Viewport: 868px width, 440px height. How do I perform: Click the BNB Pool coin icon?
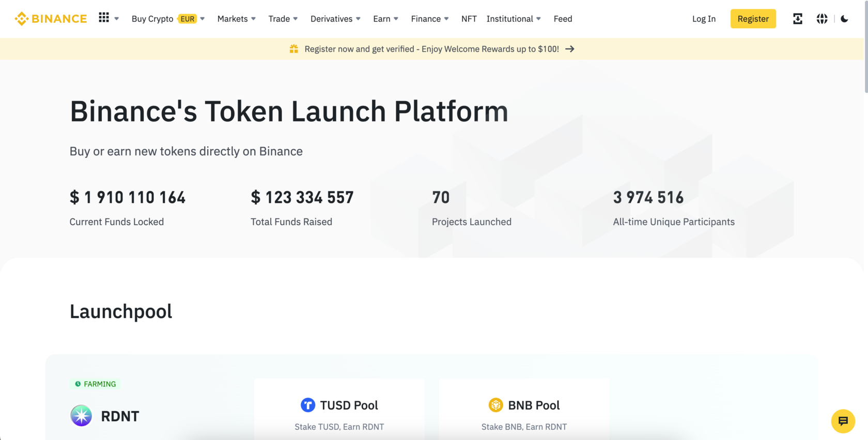click(x=495, y=405)
